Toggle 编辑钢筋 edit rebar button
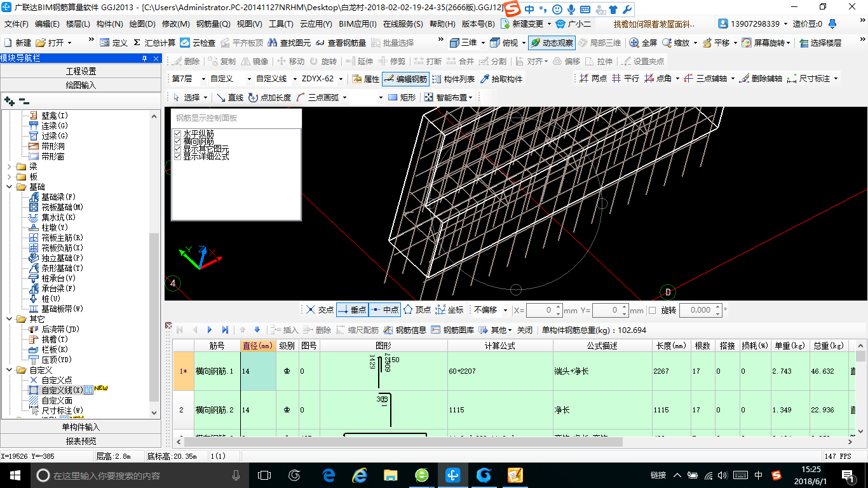The width and height of the screenshot is (868, 488). tap(406, 79)
